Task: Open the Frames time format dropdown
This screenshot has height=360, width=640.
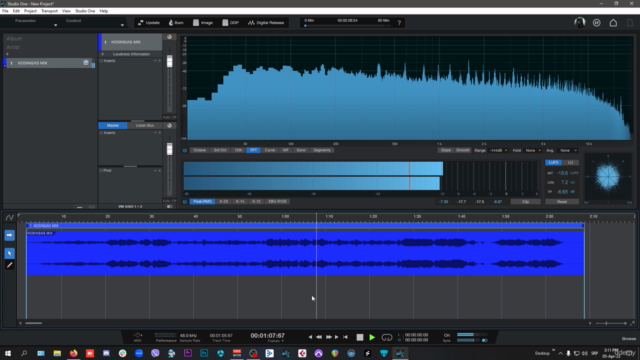Action: pyautogui.click(x=276, y=341)
